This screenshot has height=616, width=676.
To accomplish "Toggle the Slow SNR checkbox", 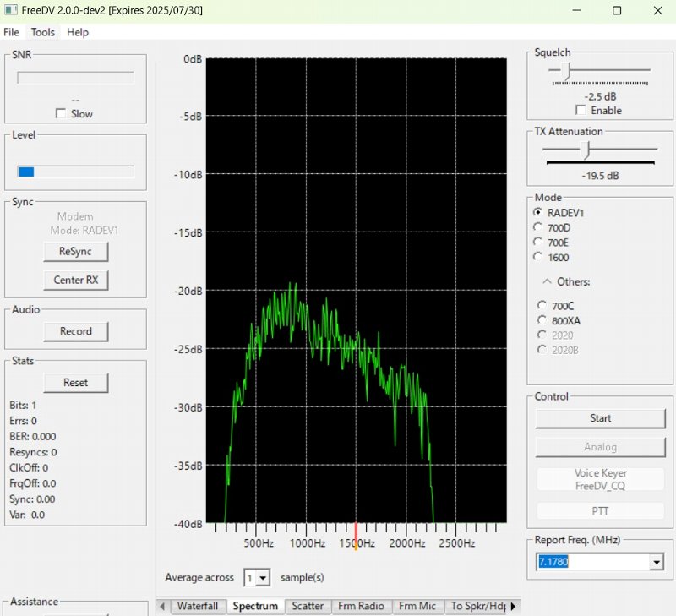I will tap(61, 113).
